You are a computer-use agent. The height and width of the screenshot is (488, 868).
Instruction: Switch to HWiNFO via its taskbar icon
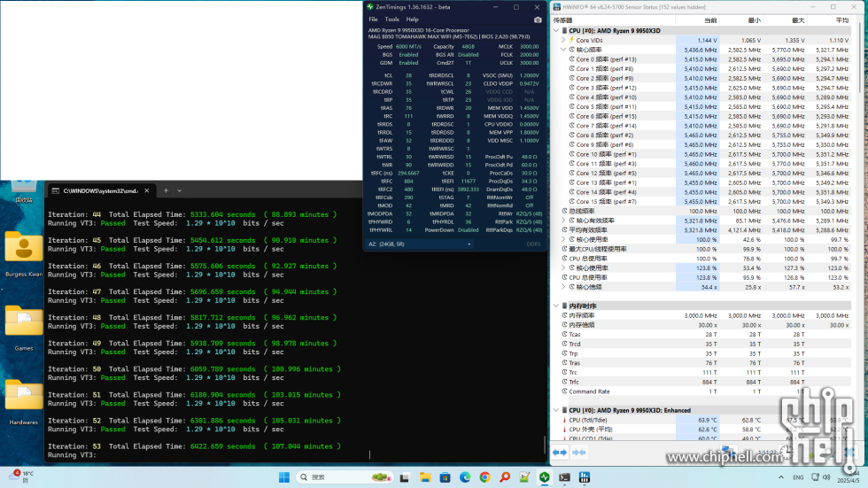[x=585, y=477]
